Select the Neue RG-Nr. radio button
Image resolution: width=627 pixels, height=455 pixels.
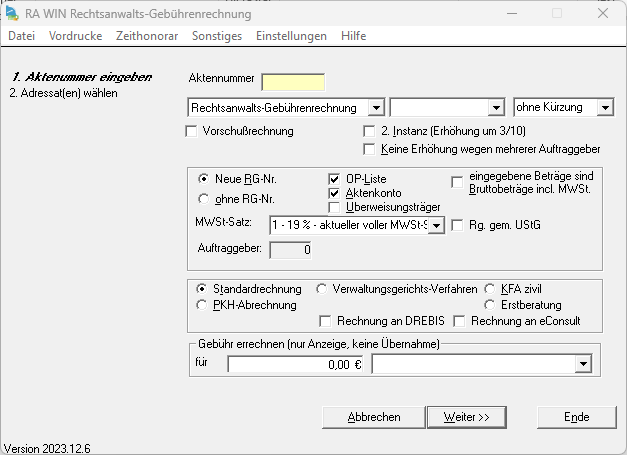[204, 179]
